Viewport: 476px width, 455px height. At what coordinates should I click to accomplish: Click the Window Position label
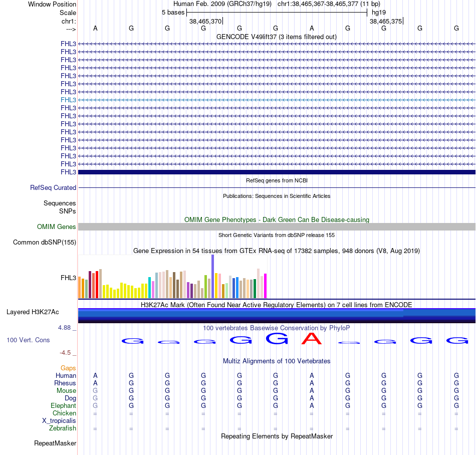pos(52,4)
